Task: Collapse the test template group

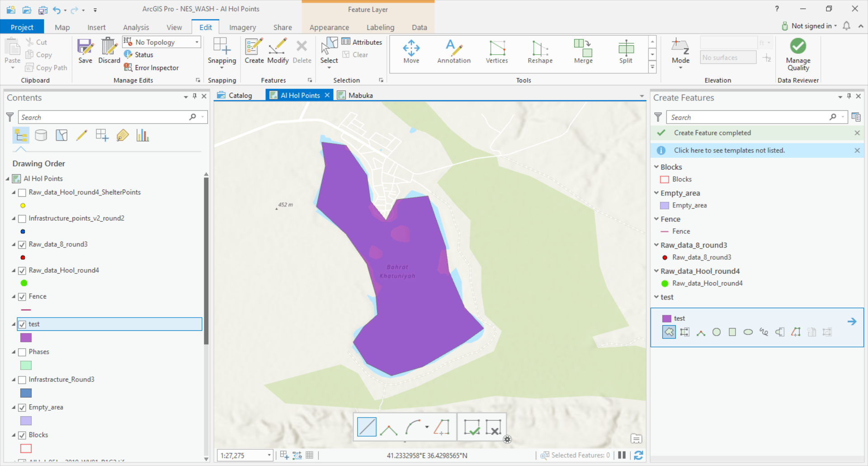Action: [656, 297]
